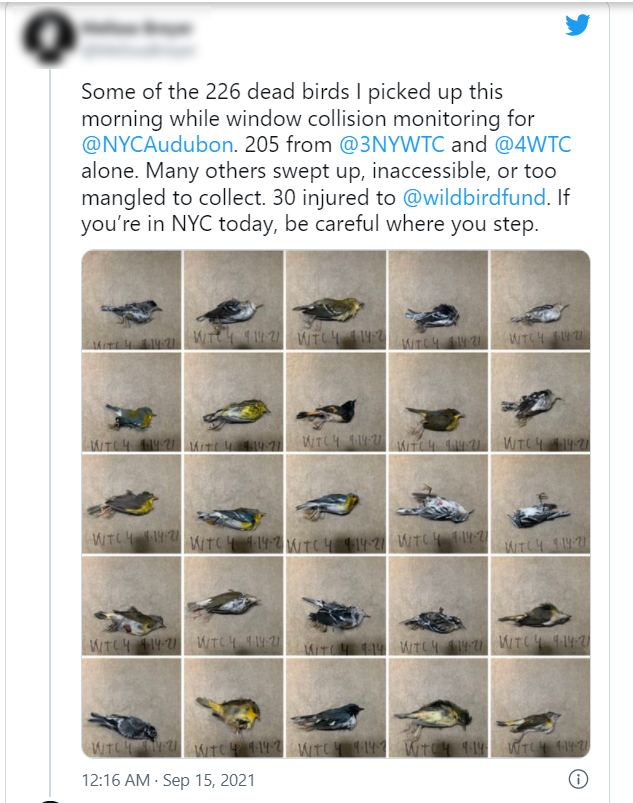Screen dimensions: 633x803
Task: Open the olive bird photo, fourth row right
Action: (540, 606)
